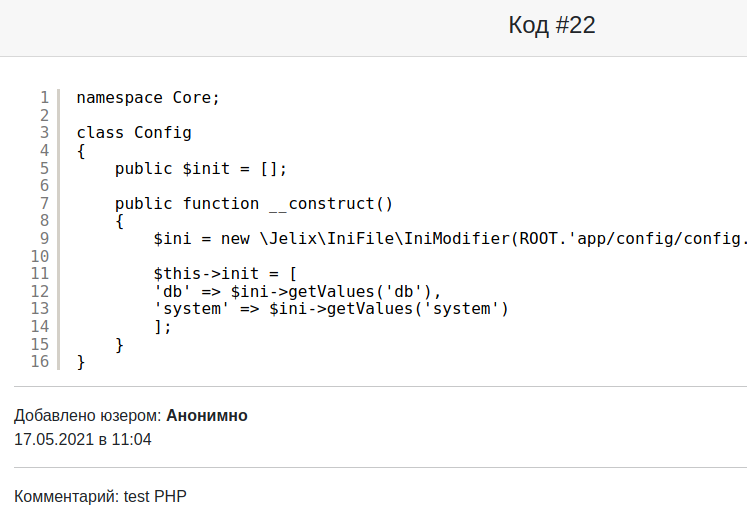Screen dimensions: 747x507
Task: Click line number 1 in the gutter
Action: [44, 98]
